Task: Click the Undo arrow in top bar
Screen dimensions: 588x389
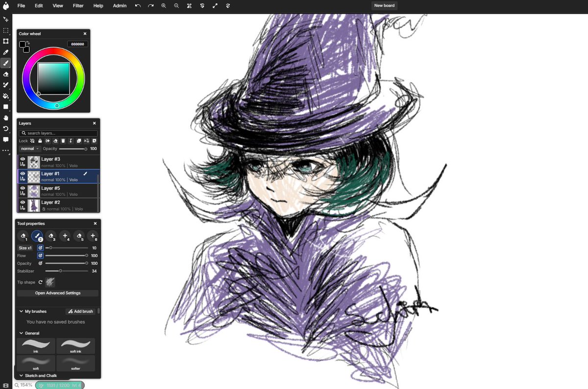Action: pyautogui.click(x=138, y=6)
